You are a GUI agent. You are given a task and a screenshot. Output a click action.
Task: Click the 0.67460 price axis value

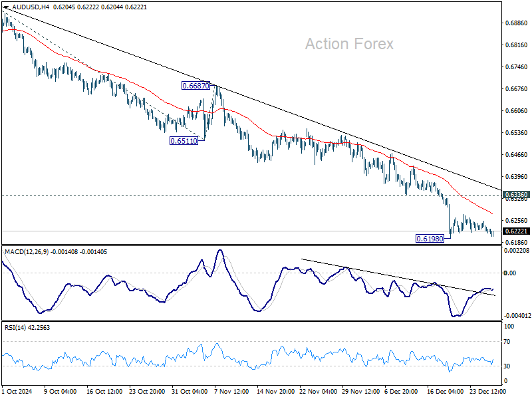point(517,67)
